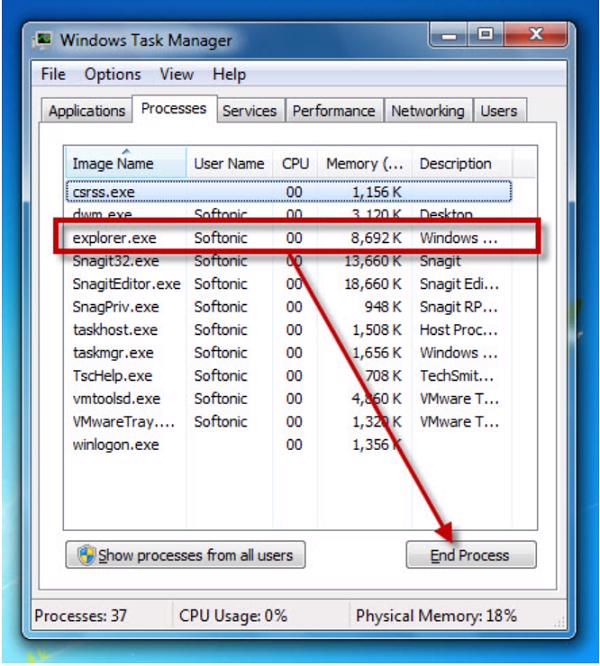Open the File menu
This screenshot has height=666, width=600.
(x=53, y=74)
